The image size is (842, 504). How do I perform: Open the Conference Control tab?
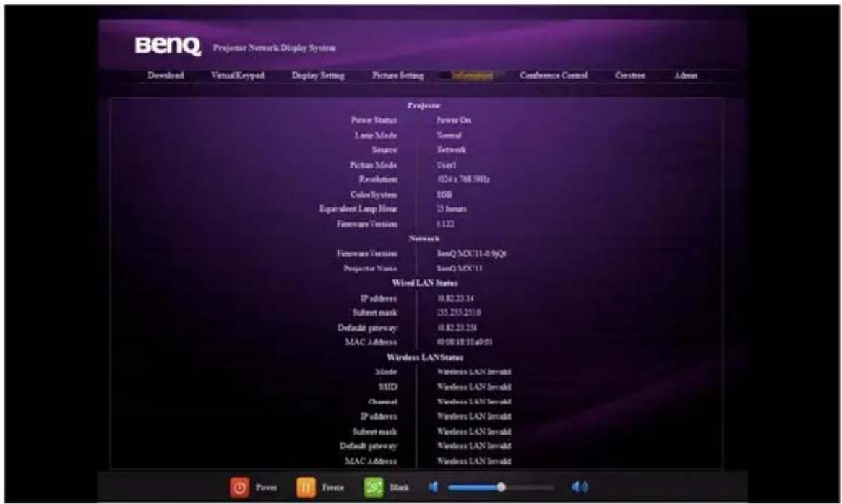click(554, 75)
